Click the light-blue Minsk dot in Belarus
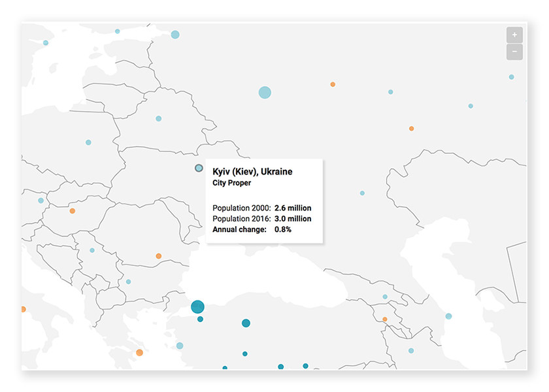 coord(158,119)
